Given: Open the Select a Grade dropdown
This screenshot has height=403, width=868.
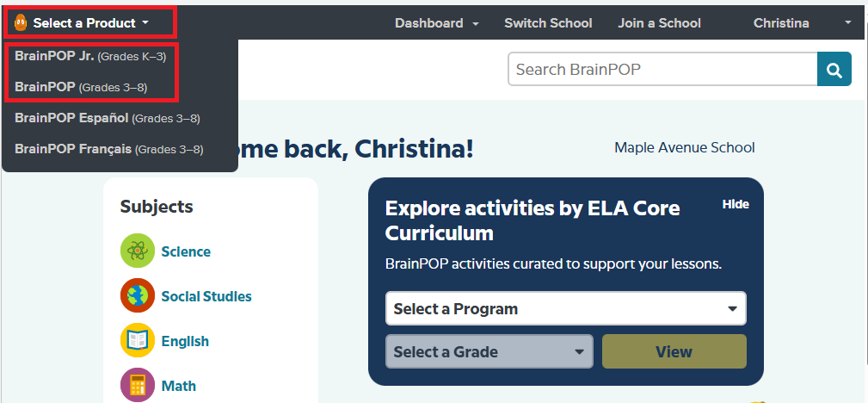Looking at the screenshot, I should pos(489,351).
